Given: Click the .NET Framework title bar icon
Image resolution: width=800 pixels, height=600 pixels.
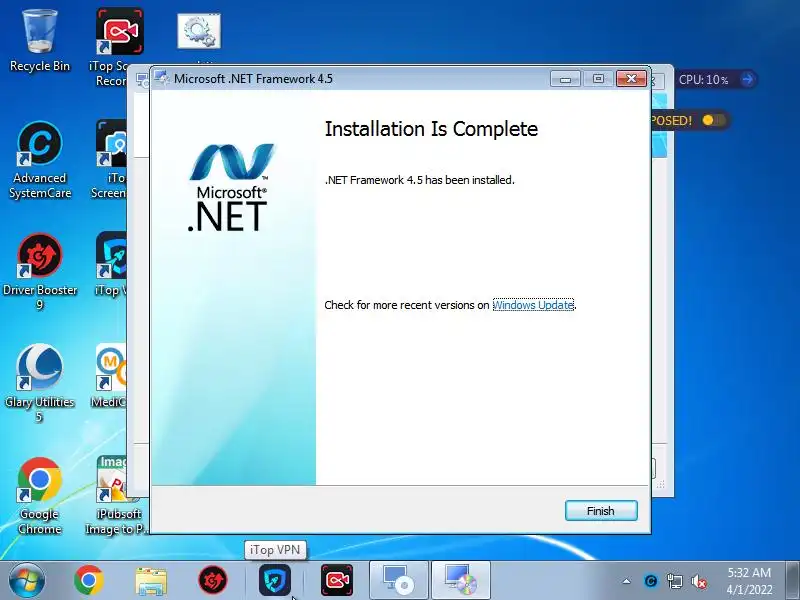Looking at the screenshot, I should click(x=162, y=78).
